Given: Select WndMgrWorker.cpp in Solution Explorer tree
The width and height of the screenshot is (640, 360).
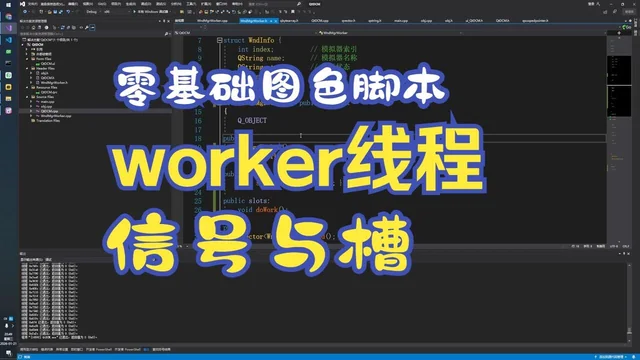Looking at the screenshot, I should (56, 116).
